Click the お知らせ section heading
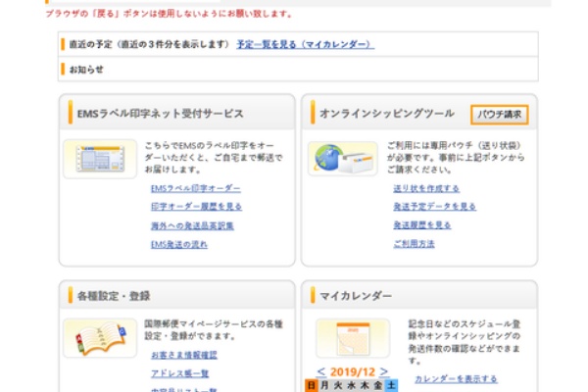This screenshot has height=392, width=588. pos(86,70)
